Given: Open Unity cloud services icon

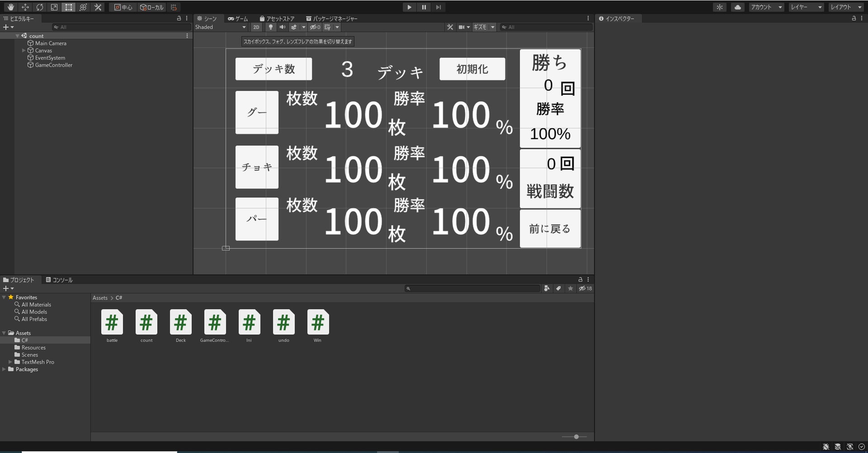Looking at the screenshot, I should pos(737,7).
